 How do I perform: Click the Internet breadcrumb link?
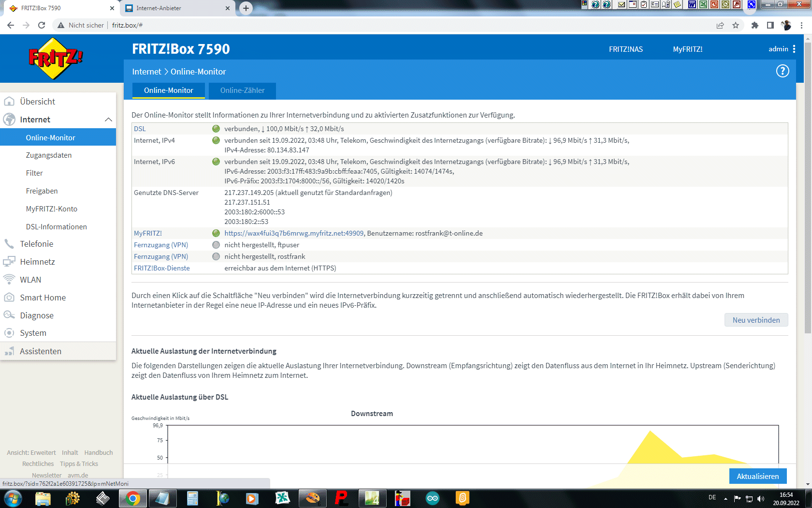click(146, 72)
